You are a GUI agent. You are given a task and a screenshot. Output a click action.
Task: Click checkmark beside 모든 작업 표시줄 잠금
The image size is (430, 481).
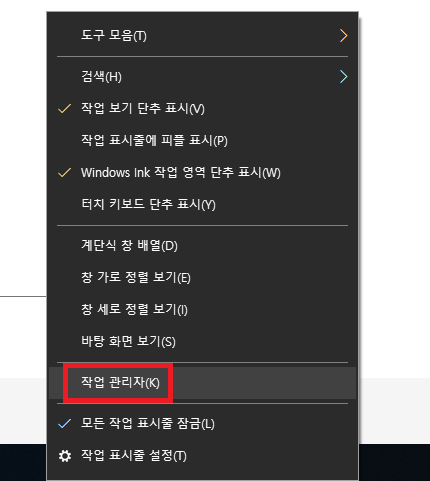click(x=64, y=423)
